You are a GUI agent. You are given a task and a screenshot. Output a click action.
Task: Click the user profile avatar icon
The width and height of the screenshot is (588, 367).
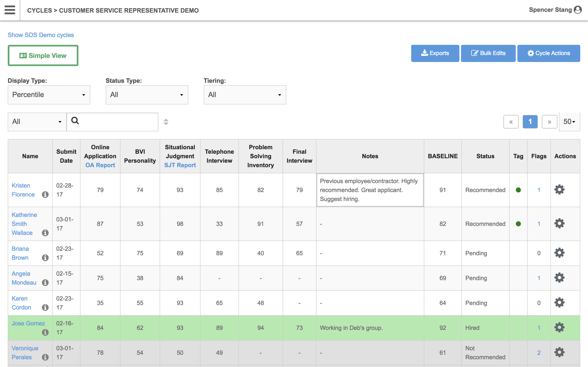(x=578, y=10)
